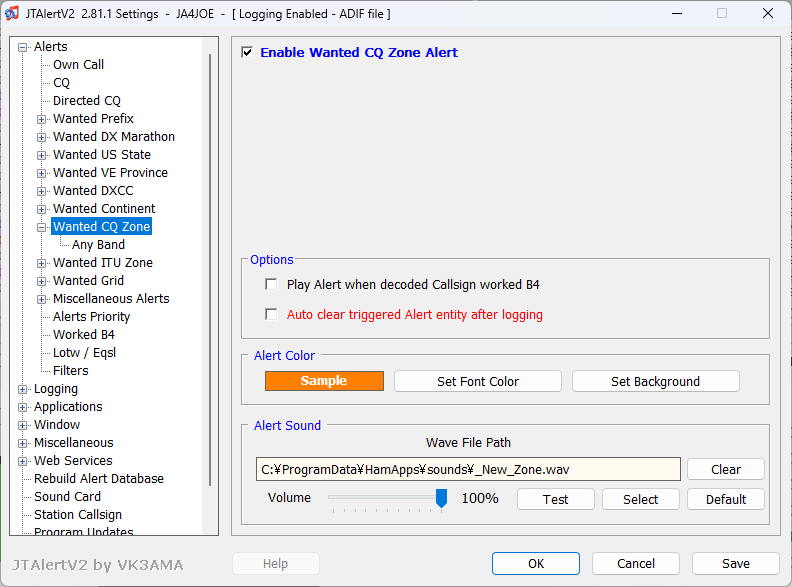Viewport: 792px width, 587px height.
Task: Open Lotw / Eqsl settings
Action: [x=84, y=353]
